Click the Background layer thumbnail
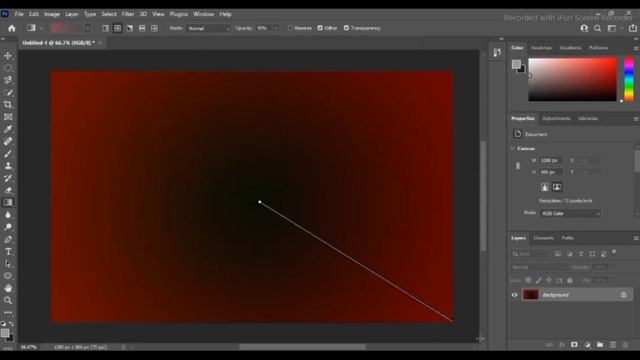Image resolution: width=640 pixels, height=360 pixels. 531,295
